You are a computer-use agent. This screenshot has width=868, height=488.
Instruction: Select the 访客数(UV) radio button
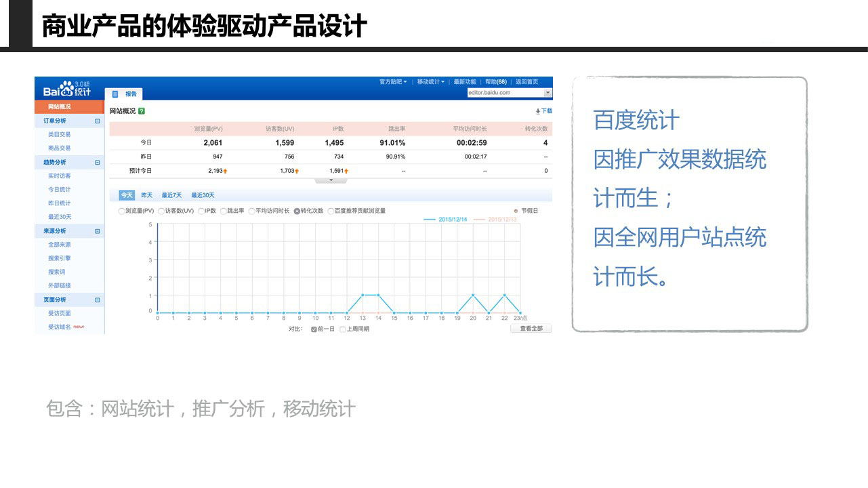tap(161, 211)
